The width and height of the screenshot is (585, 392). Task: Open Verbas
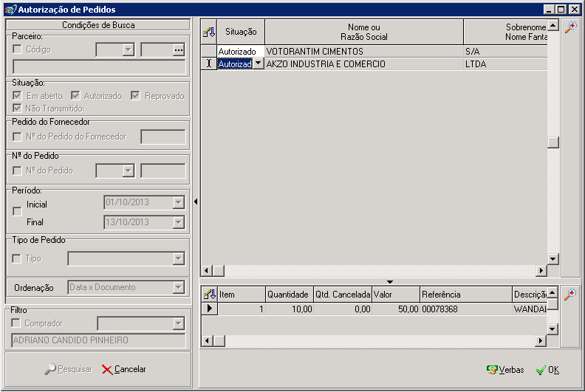pyautogui.click(x=505, y=370)
